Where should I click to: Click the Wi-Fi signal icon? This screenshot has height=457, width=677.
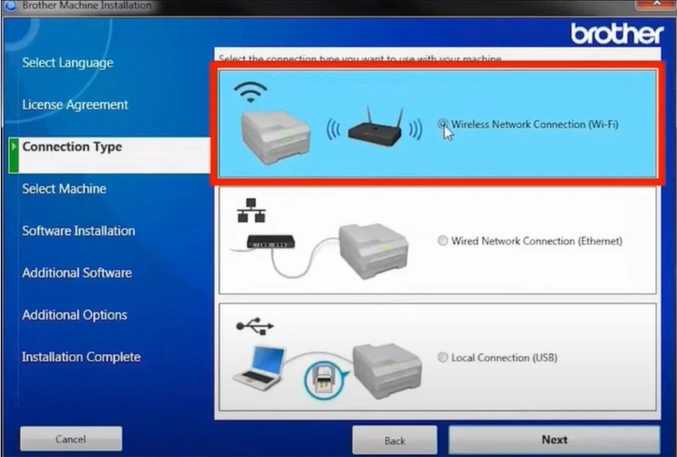pyautogui.click(x=250, y=92)
